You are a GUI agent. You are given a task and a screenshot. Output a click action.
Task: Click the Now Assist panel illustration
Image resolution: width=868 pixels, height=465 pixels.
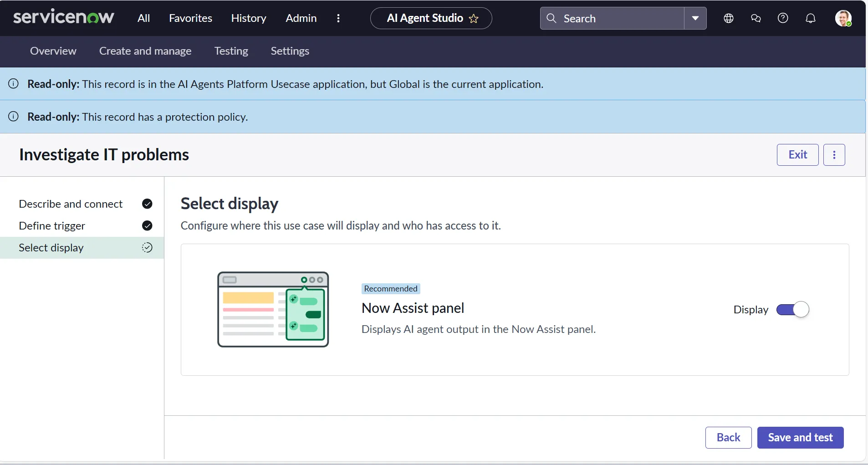(x=273, y=309)
